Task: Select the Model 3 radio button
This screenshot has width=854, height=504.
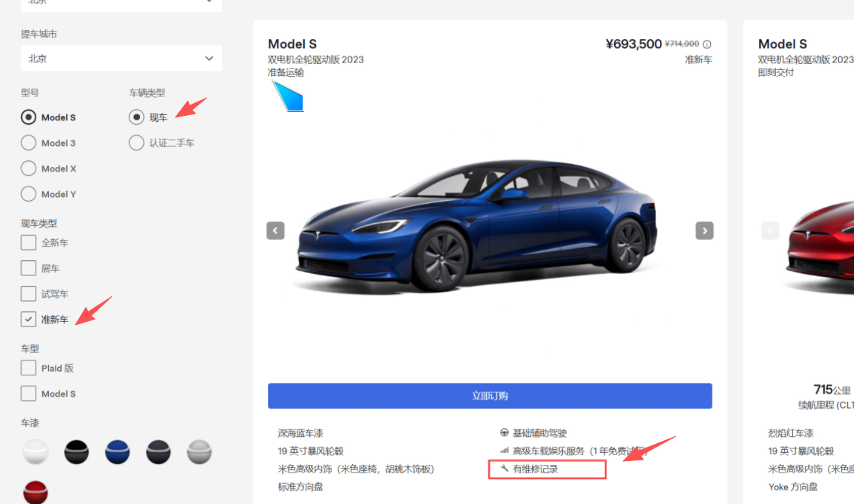Action: [x=29, y=143]
